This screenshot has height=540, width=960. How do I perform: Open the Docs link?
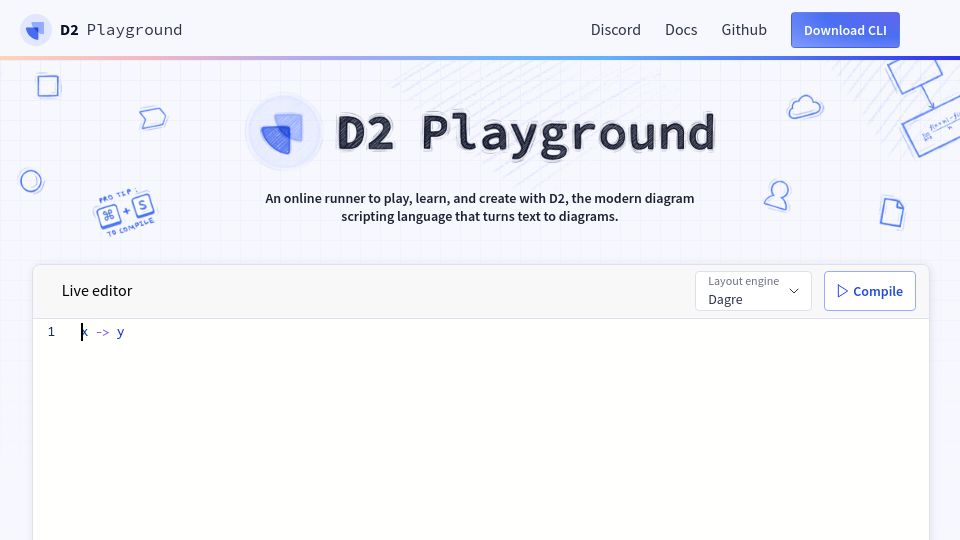681,30
